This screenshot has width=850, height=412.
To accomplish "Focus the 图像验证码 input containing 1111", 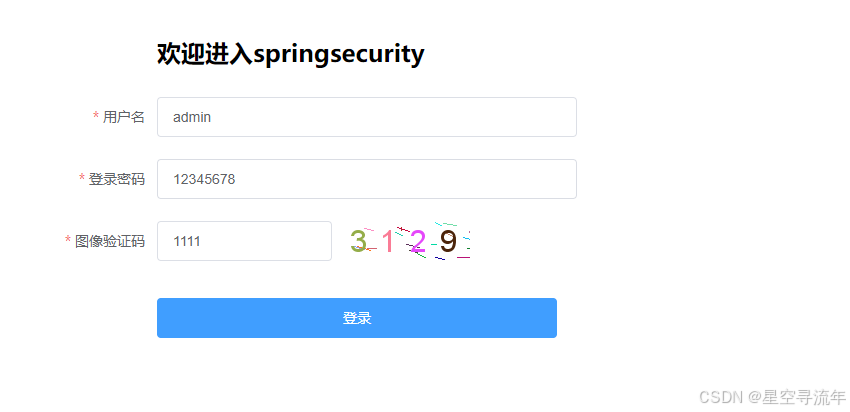I will tap(244, 241).
